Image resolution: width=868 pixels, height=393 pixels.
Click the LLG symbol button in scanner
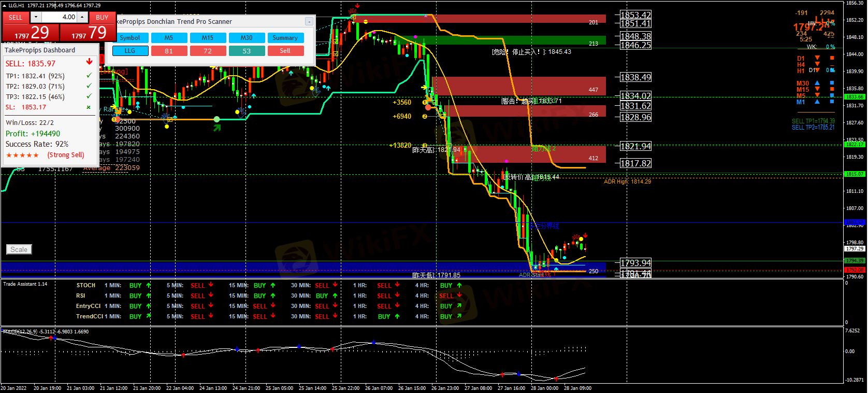pos(130,51)
